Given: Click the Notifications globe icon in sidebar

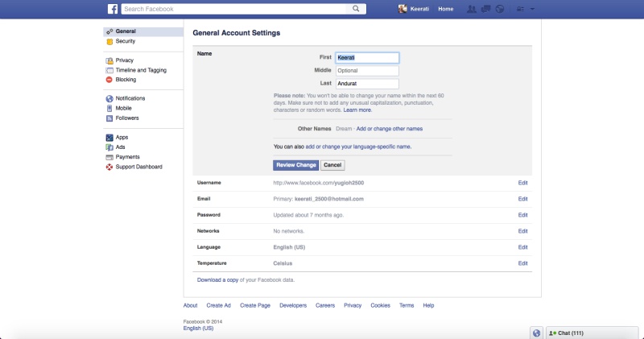Looking at the screenshot, I should tap(109, 98).
